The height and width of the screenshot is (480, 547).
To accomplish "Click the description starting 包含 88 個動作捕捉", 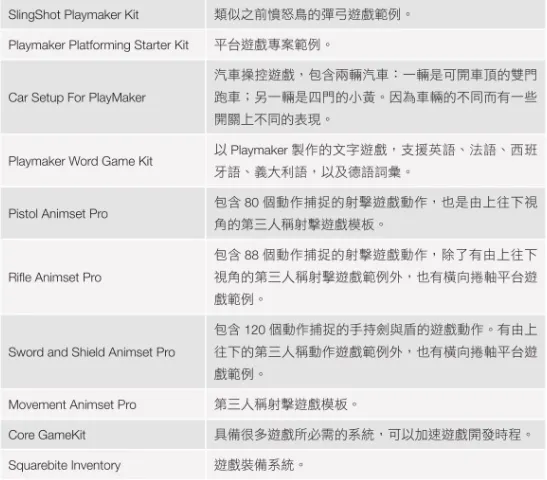I will point(375,277).
